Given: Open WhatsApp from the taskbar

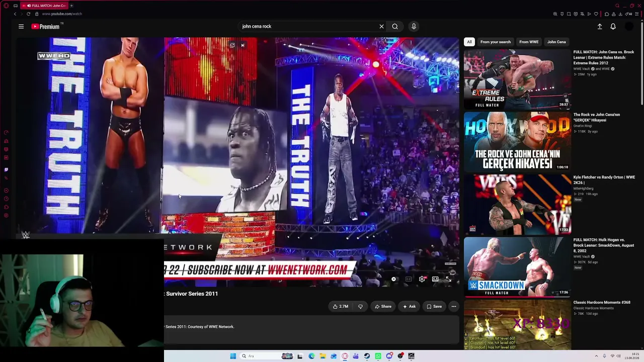Looking at the screenshot, I should (378, 356).
